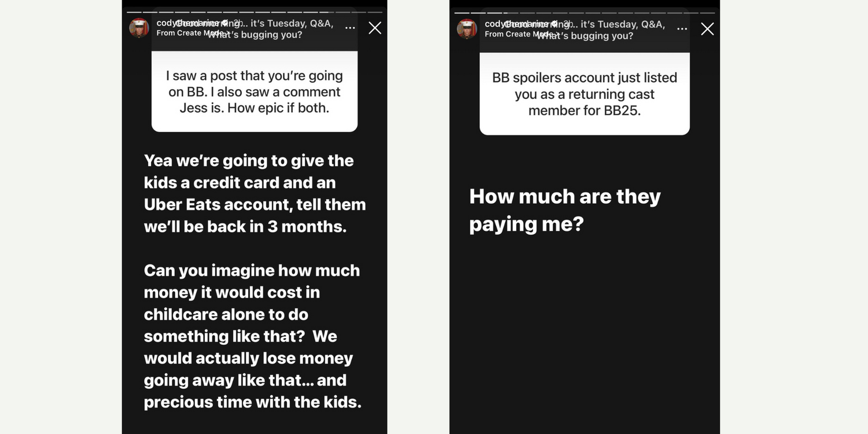This screenshot has width=868, height=434.
Task: Click the 'Uber Eats account' reply paragraph
Action: click(255, 193)
